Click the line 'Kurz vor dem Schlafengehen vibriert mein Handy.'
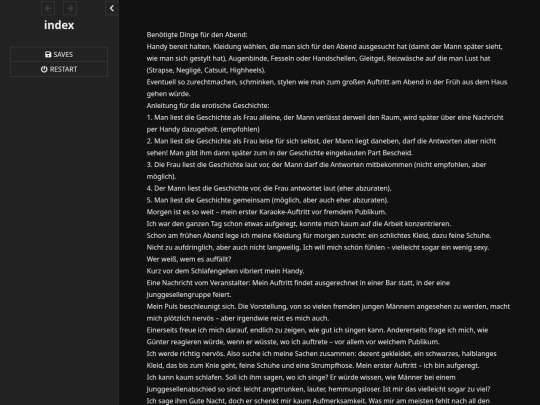 point(225,271)
